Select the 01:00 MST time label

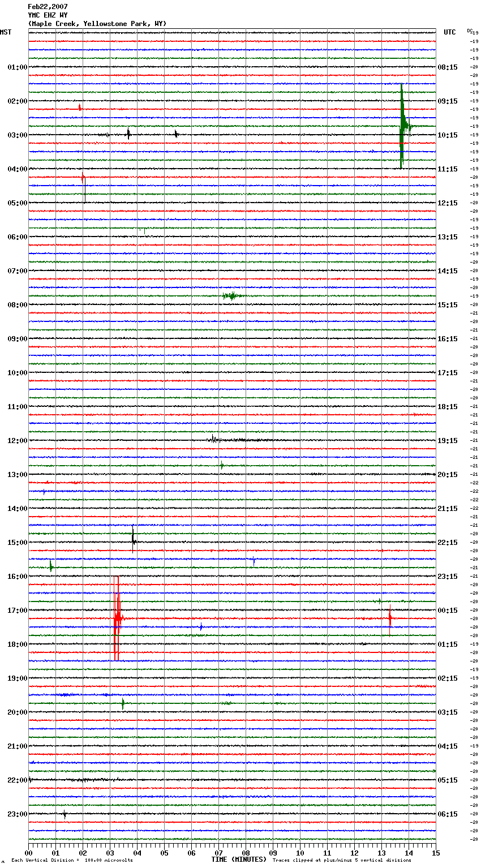(x=17, y=67)
